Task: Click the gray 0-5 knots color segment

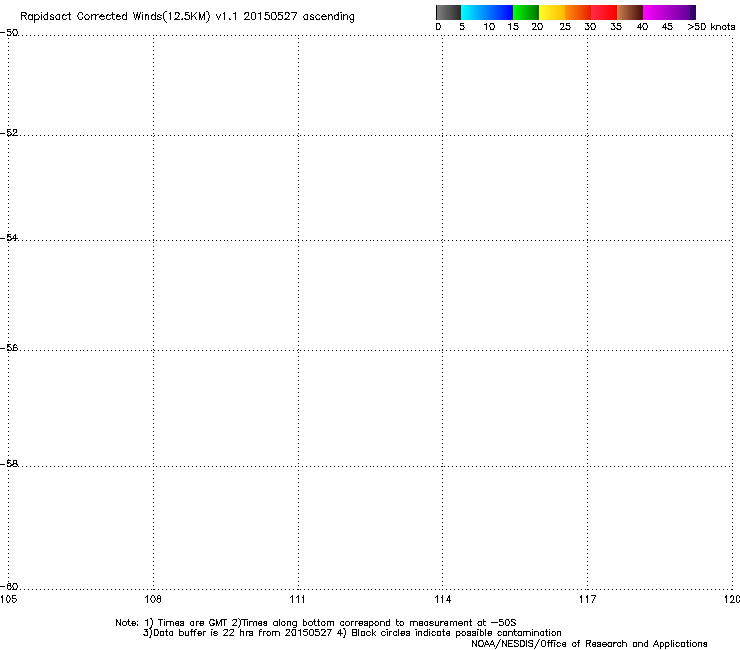Action: [448, 12]
